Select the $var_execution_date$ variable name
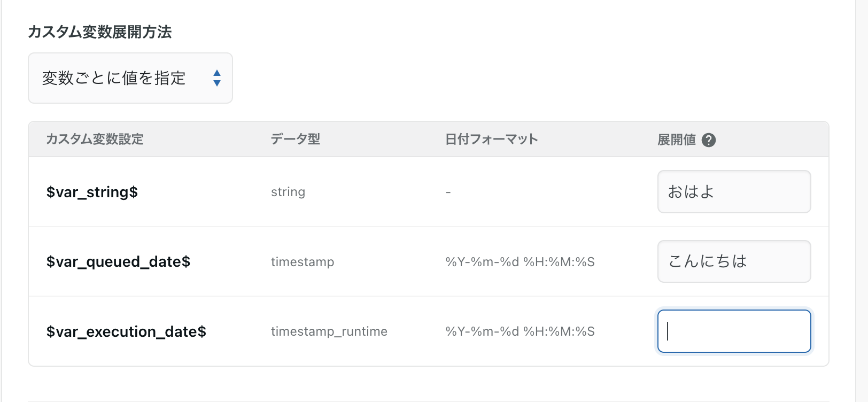The image size is (868, 402). tap(127, 331)
